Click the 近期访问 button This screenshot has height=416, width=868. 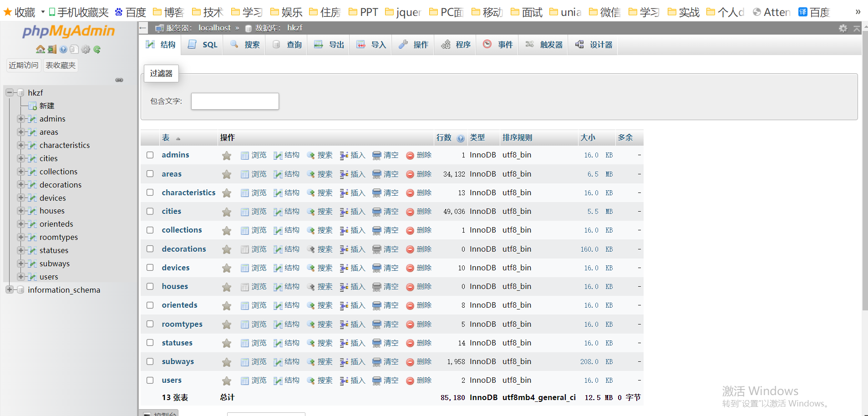click(x=24, y=66)
